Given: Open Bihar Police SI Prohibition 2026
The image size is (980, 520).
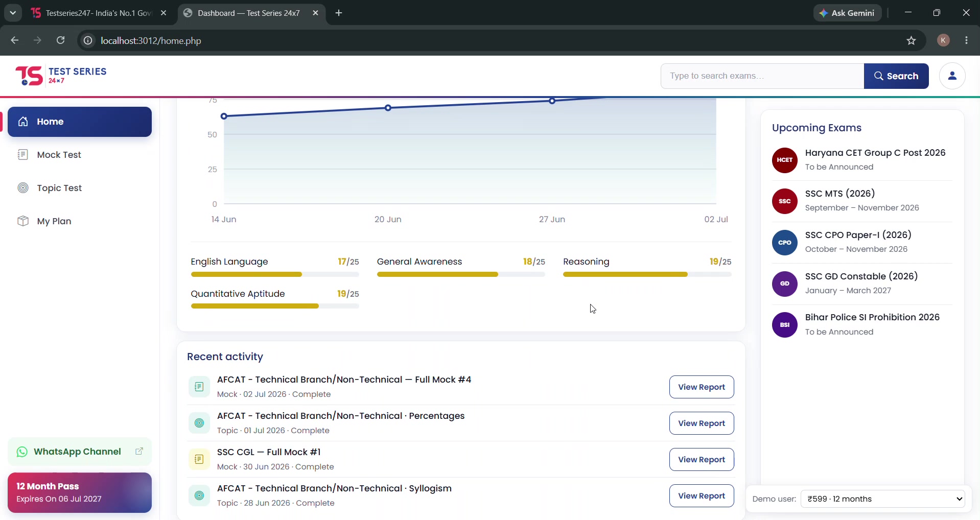Looking at the screenshot, I should (862, 325).
